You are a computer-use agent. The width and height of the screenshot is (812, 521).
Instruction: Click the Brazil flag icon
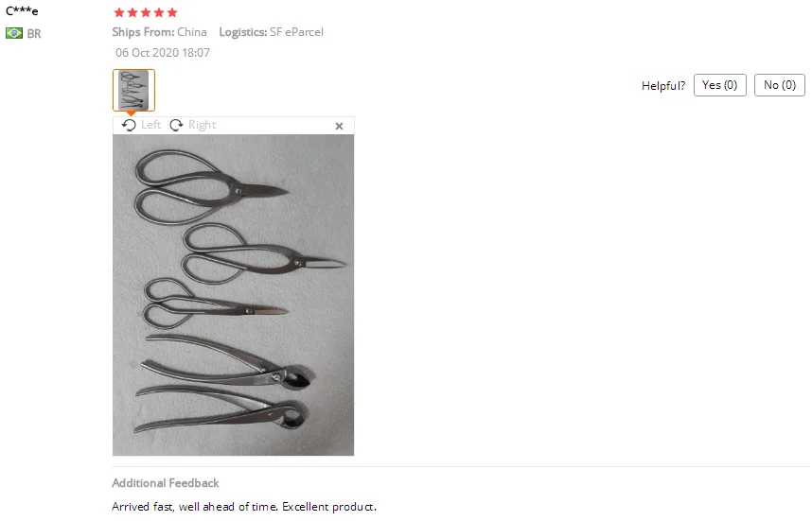point(14,33)
